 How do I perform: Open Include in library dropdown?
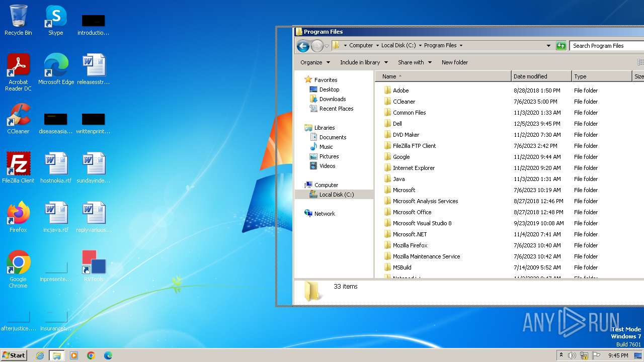click(364, 62)
